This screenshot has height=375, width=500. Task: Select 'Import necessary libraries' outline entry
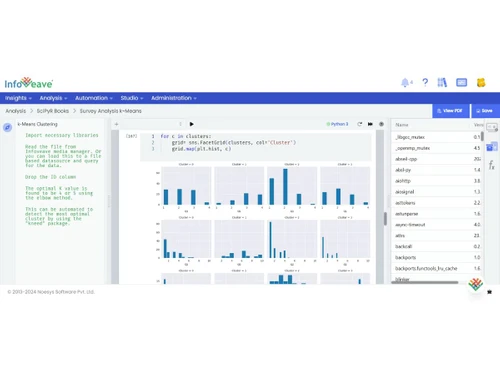tap(62, 135)
